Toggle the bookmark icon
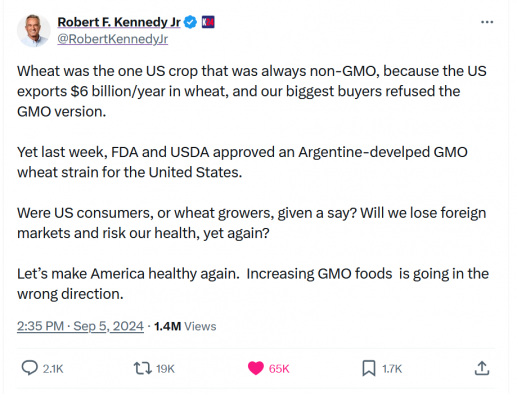This screenshot has width=517, height=394. pos(369,368)
